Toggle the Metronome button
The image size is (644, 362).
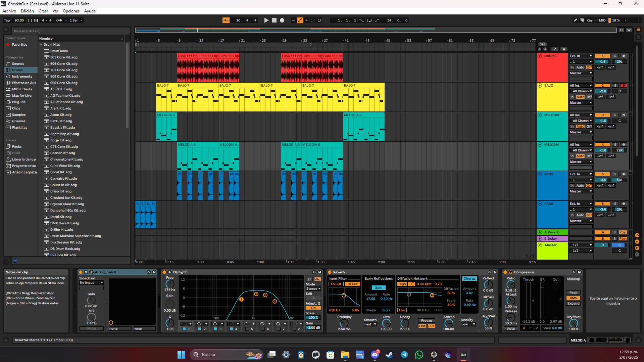point(59,20)
